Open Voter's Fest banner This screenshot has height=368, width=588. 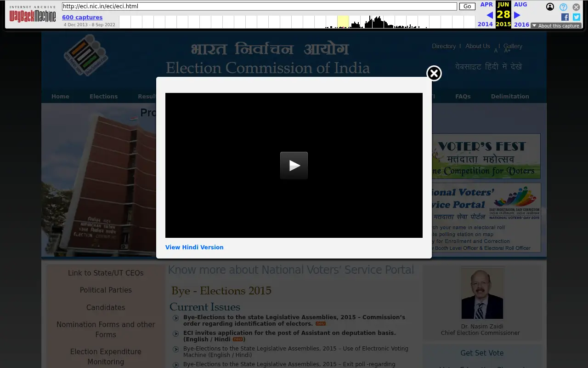pyautogui.click(x=486, y=156)
